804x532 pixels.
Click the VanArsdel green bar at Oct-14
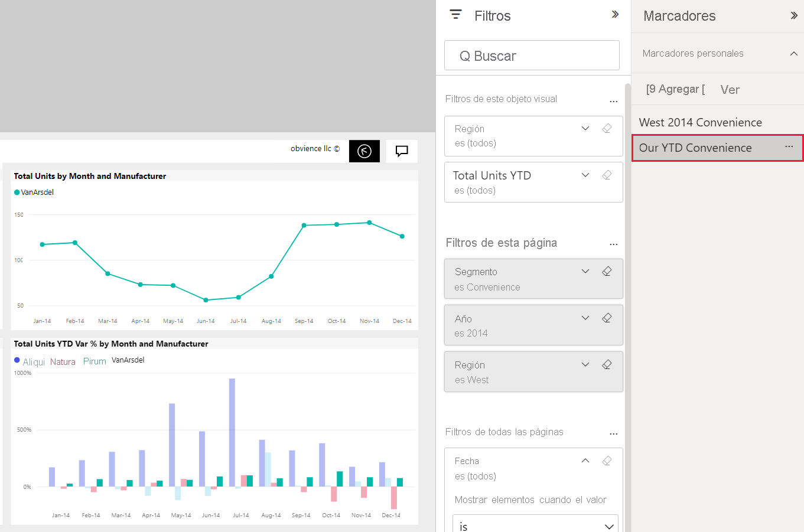(x=340, y=479)
